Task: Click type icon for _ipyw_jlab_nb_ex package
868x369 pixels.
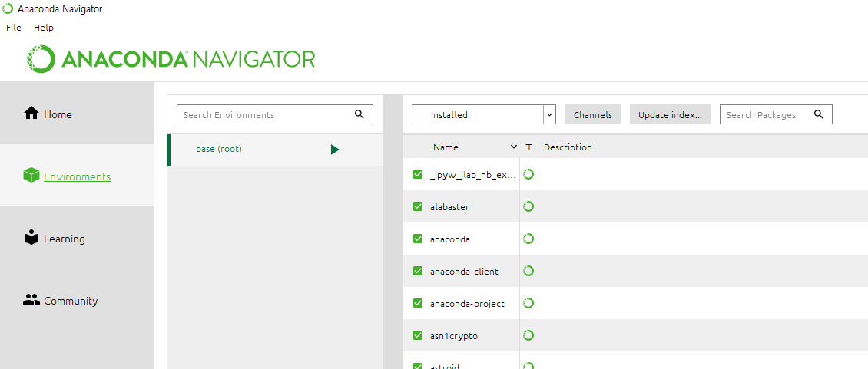Action: (x=528, y=174)
